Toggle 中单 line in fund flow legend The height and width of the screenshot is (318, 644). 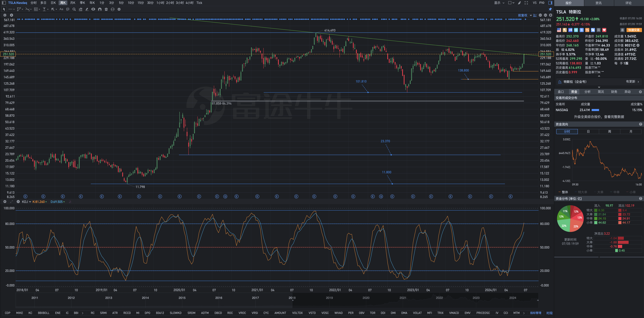614,192
